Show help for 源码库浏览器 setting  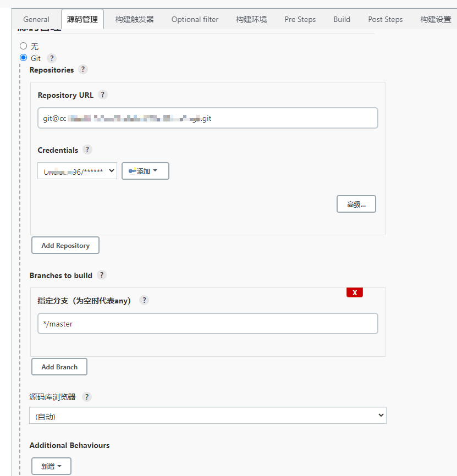tap(86, 397)
